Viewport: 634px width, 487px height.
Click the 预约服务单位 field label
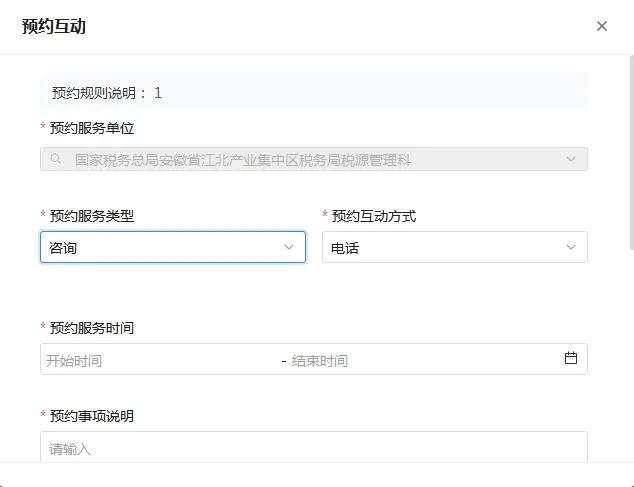pyautogui.click(x=92, y=128)
